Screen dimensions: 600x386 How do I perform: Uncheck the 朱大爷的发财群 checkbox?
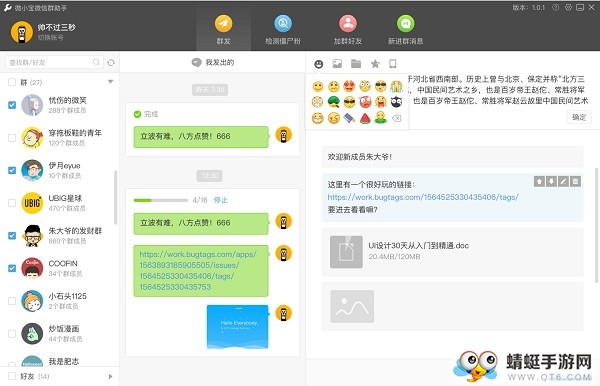click(12, 235)
